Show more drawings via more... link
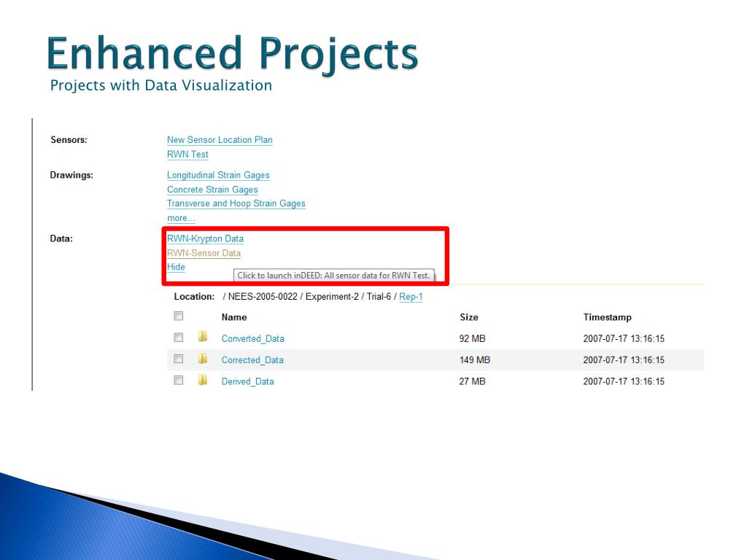Screen dimensions: 747x560 click(x=181, y=218)
